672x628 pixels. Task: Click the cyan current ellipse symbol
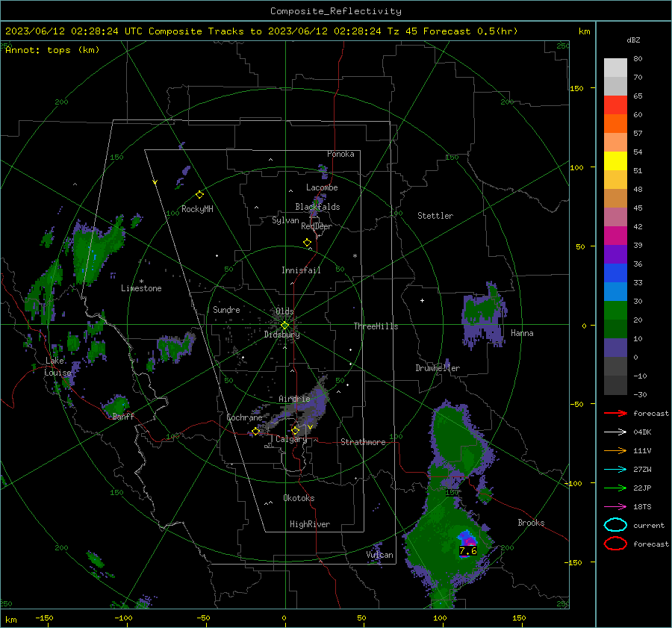coord(615,525)
